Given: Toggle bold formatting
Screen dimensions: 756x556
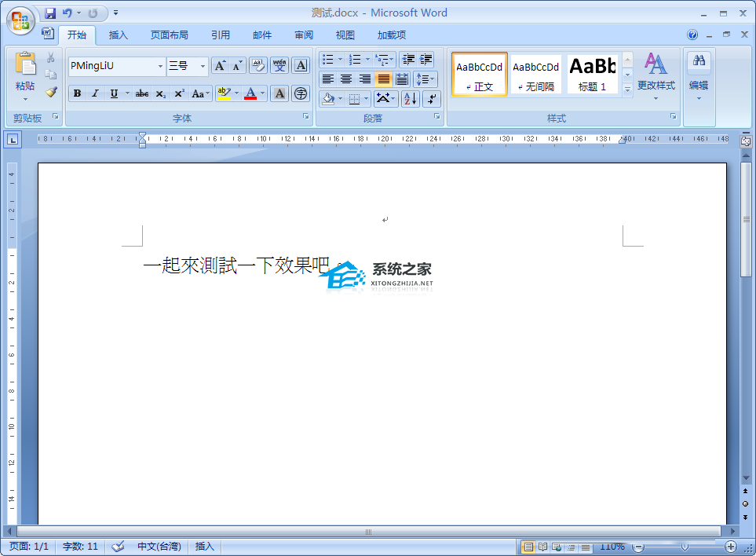Looking at the screenshot, I should (77, 93).
